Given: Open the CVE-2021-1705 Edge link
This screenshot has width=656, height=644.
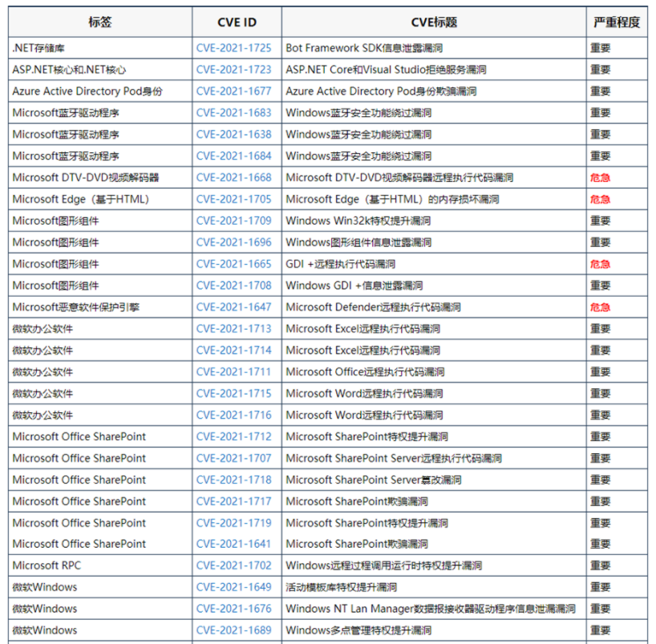Looking at the screenshot, I should 233,199.
